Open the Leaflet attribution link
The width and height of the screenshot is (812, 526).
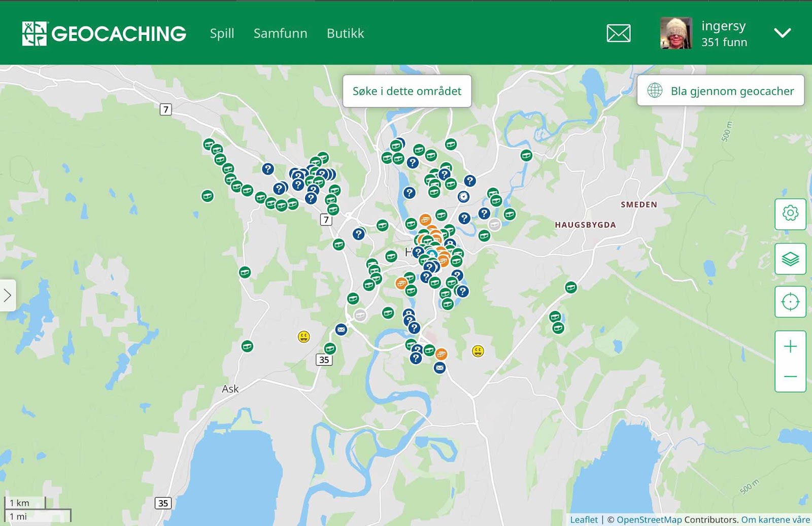584,519
